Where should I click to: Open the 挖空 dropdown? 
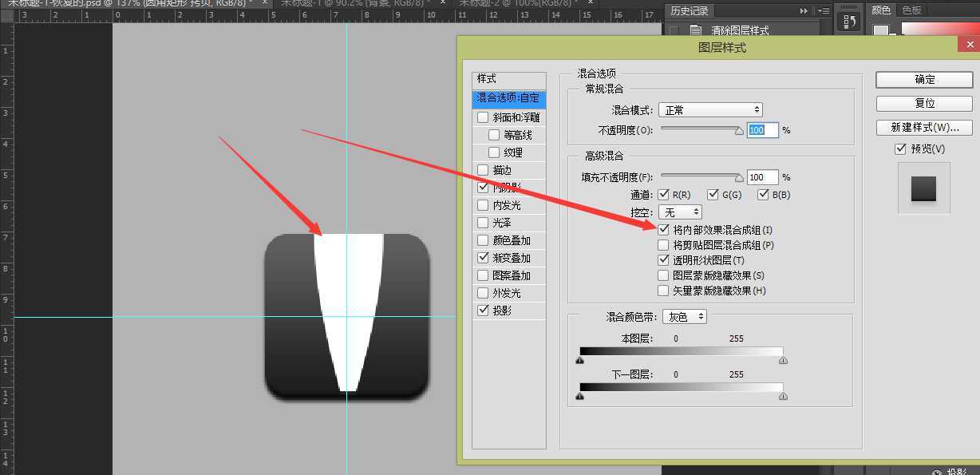click(679, 212)
